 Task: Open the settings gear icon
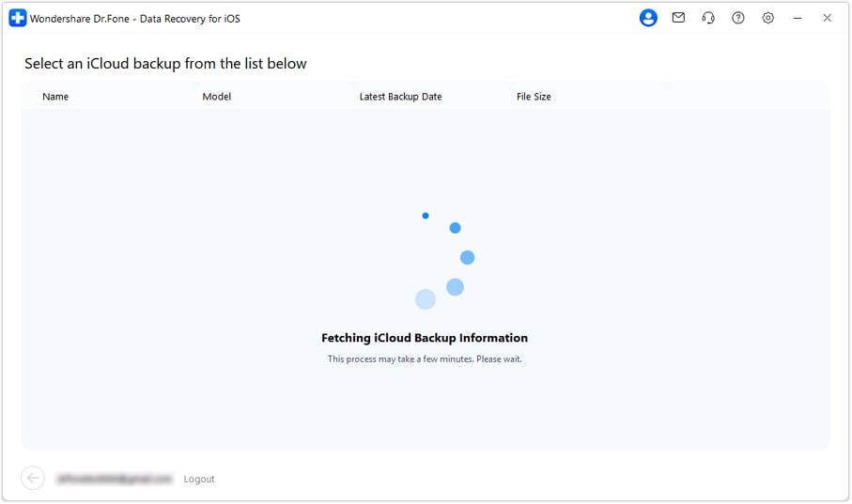767,18
